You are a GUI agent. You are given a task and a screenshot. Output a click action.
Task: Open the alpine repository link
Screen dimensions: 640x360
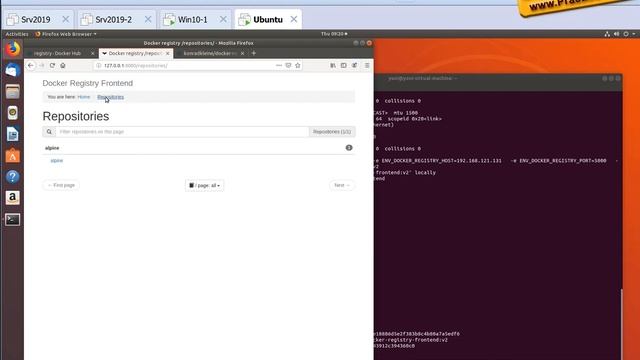coord(57,160)
